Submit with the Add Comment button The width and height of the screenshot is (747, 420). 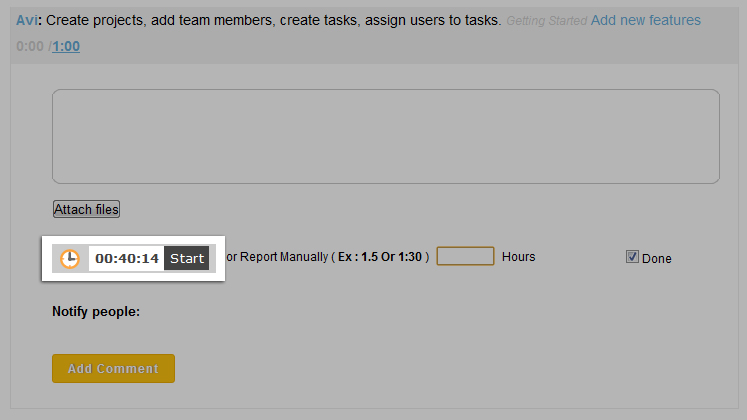click(113, 368)
